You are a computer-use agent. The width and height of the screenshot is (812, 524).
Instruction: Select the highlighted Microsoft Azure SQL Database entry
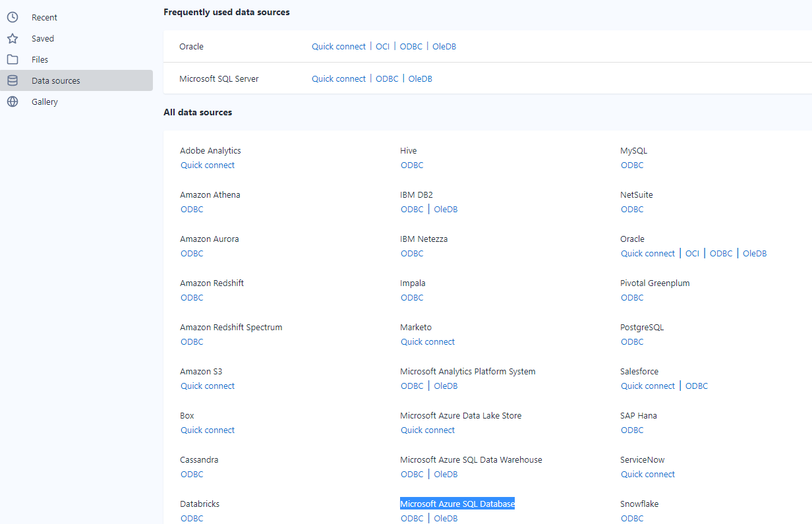(457, 504)
